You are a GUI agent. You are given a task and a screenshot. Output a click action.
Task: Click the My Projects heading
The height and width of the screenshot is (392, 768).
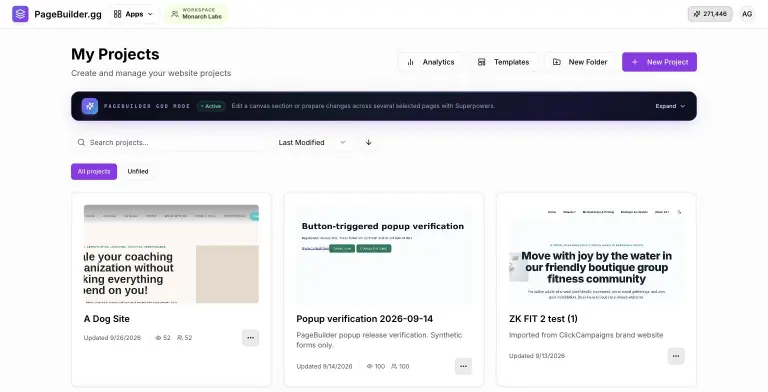click(115, 54)
